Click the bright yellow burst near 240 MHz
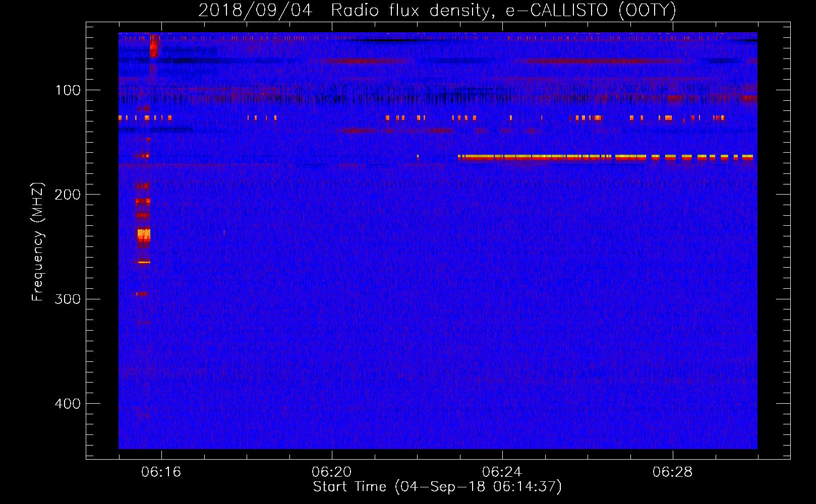The width and height of the screenshot is (816, 504). coord(144,235)
